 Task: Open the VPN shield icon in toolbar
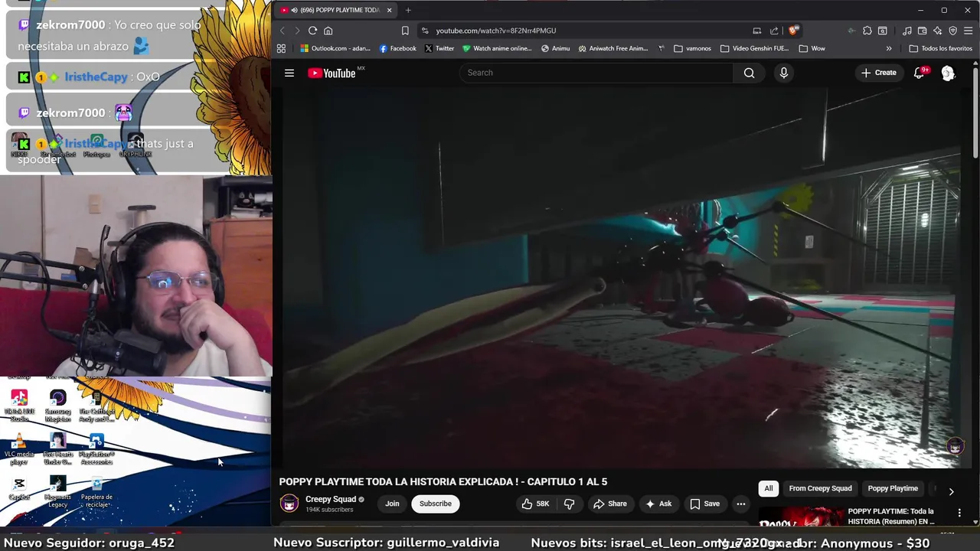(x=953, y=31)
